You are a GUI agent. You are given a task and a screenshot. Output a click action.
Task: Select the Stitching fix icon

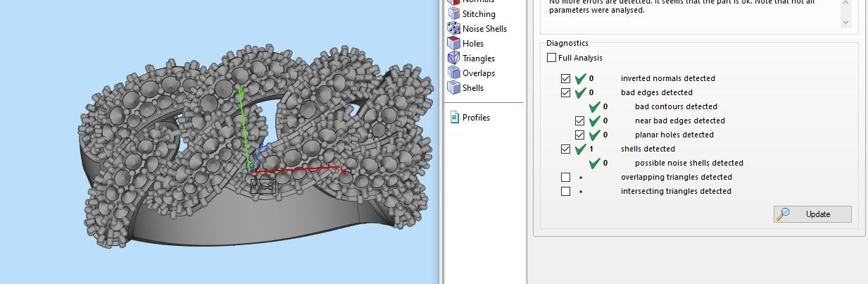[x=454, y=14]
